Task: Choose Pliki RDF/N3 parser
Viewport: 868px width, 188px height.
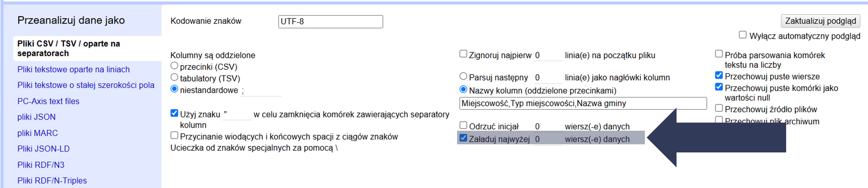Action: [41, 165]
